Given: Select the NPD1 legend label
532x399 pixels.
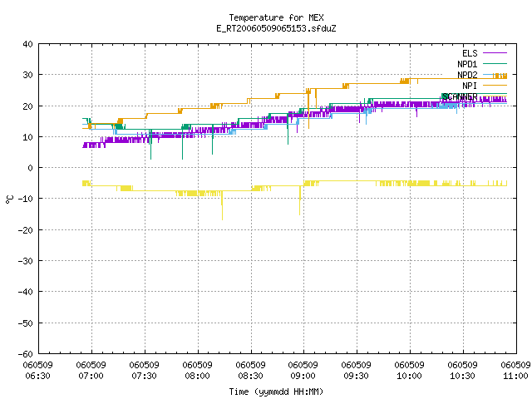Looking at the screenshot, I should pos(467,64).
